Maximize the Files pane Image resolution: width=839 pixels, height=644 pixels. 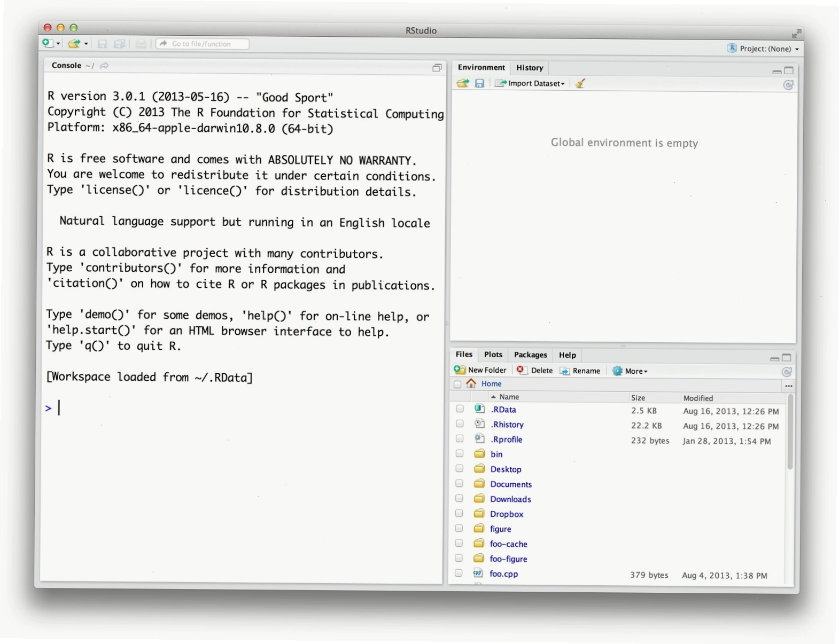(787, 358)
